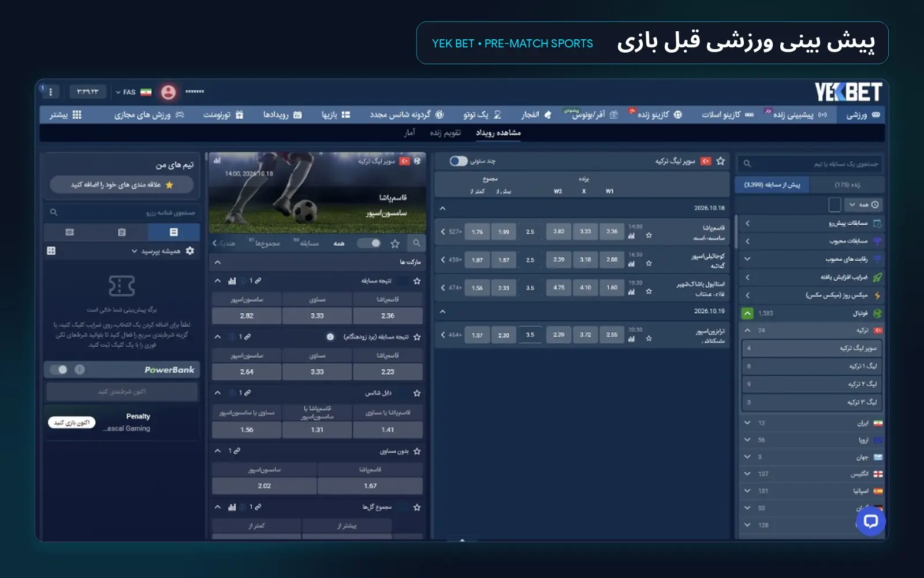Open the three-dot menu in the top bar
The image size is (924, 578).
51,92
